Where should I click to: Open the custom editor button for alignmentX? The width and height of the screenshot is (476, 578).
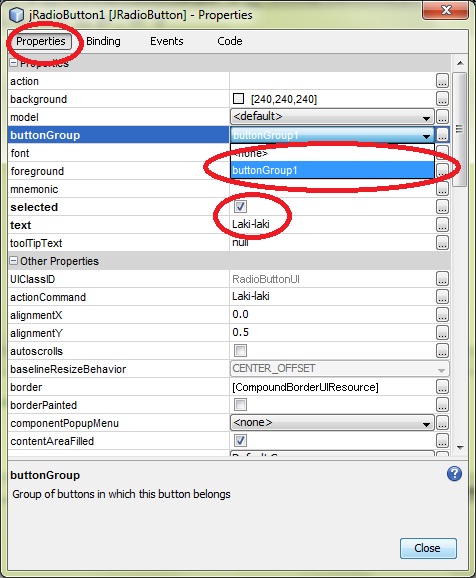click(x=442, y=315)
